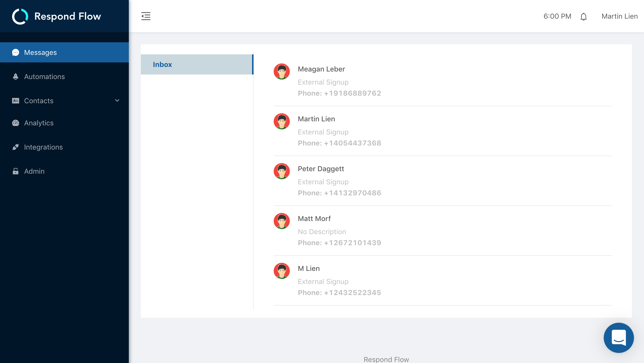The height and width of the screenshot is (363, 644).
Task: Click the Analytics dashboard icon
Action: coord(16,123)
